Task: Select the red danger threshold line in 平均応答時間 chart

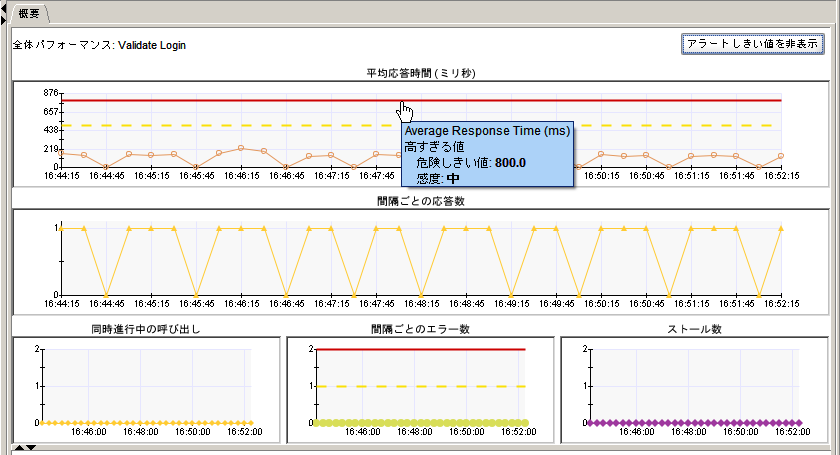Action: point(250,100)
